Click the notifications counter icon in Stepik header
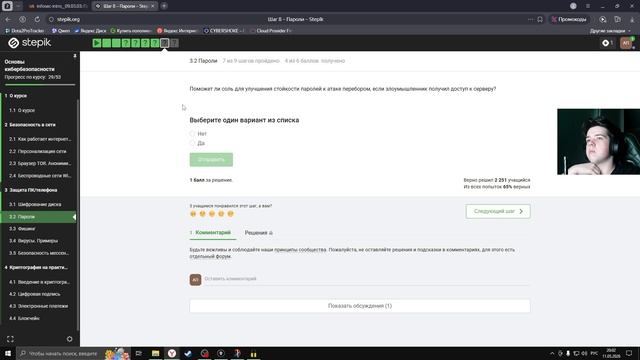The height and width of the screenshot is (360, 640). coord(607,43)
